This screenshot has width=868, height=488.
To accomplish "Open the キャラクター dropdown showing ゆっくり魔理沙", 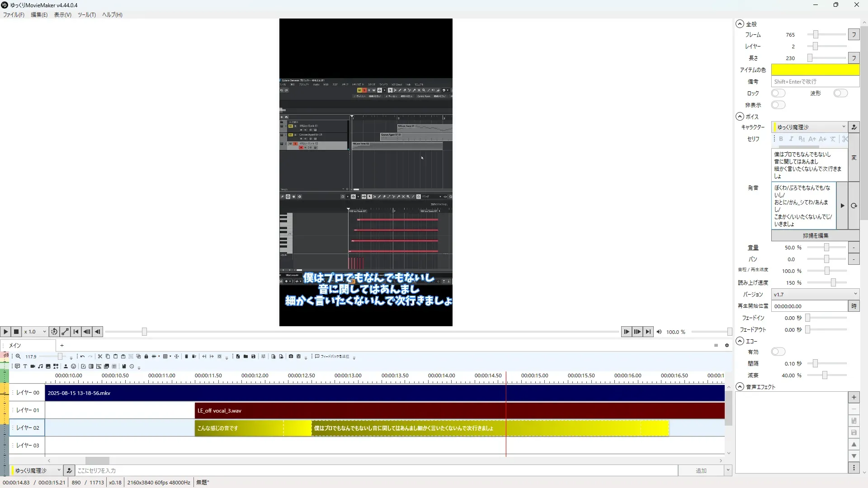I will point(809,127).
